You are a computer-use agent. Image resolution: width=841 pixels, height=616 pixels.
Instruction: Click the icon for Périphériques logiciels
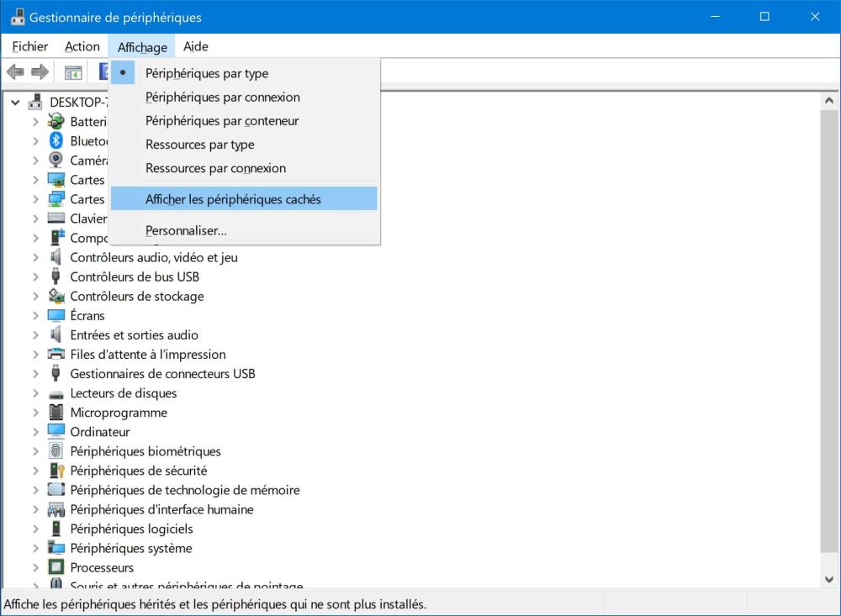coord(56,528)
